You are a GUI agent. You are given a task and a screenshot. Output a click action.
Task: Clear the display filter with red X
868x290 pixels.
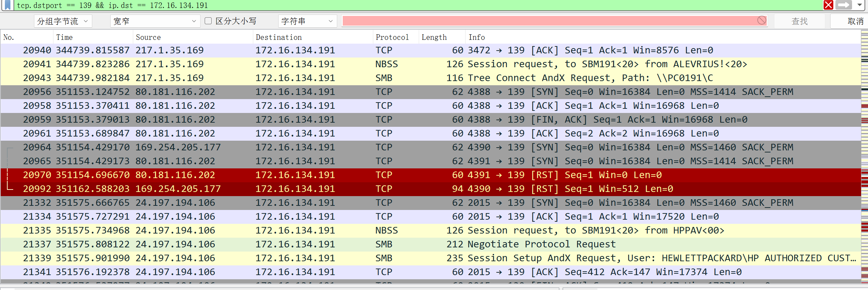[x=828, y=5]
